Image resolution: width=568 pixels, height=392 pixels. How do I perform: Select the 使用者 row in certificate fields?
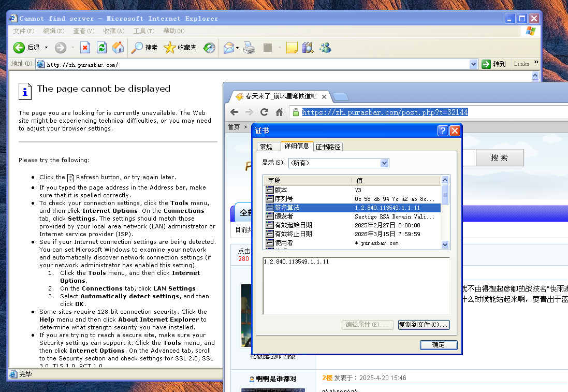(353, 243)
